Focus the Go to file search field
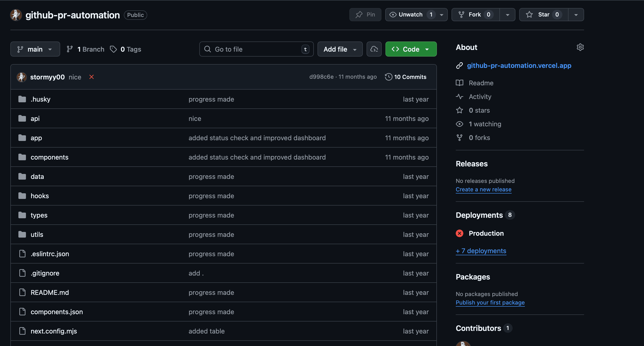The height and width of the screenshot is (346, 644). (x=256, y=49)
